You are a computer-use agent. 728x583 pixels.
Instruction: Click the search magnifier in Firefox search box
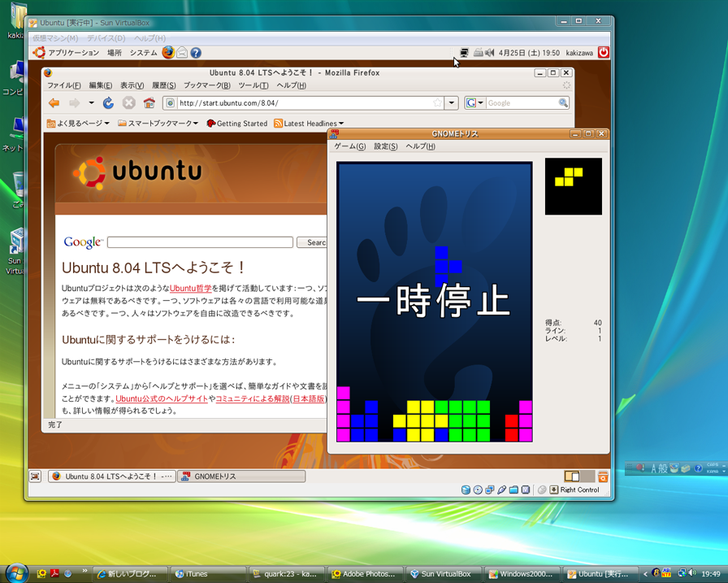pyautogui.click(x=563, y=102)
